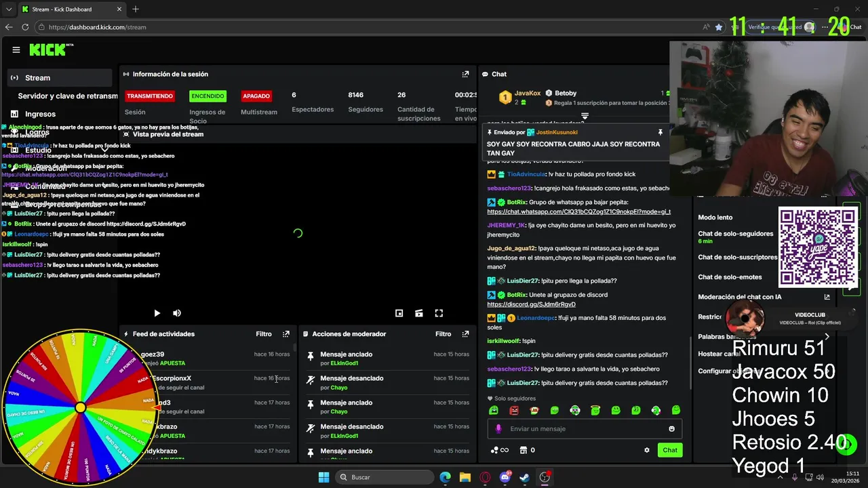Click the Stream icon in the sidebar
Image resolution: width=868 pixels, height=488 pixels.
14,78
